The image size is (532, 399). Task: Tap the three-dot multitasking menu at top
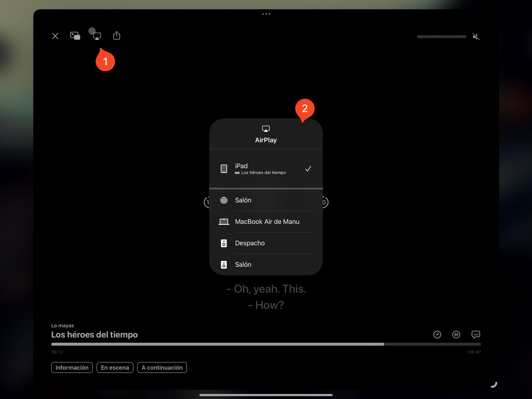click(266, 14)
